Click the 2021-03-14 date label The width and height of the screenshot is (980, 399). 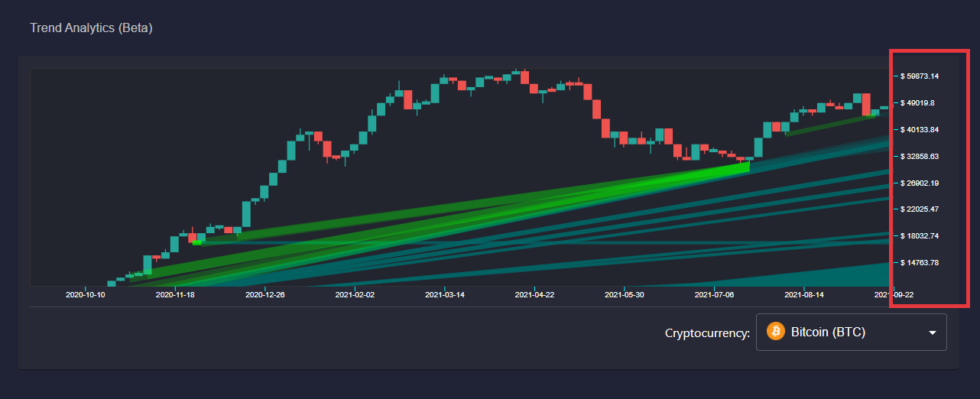click(445, 294)
